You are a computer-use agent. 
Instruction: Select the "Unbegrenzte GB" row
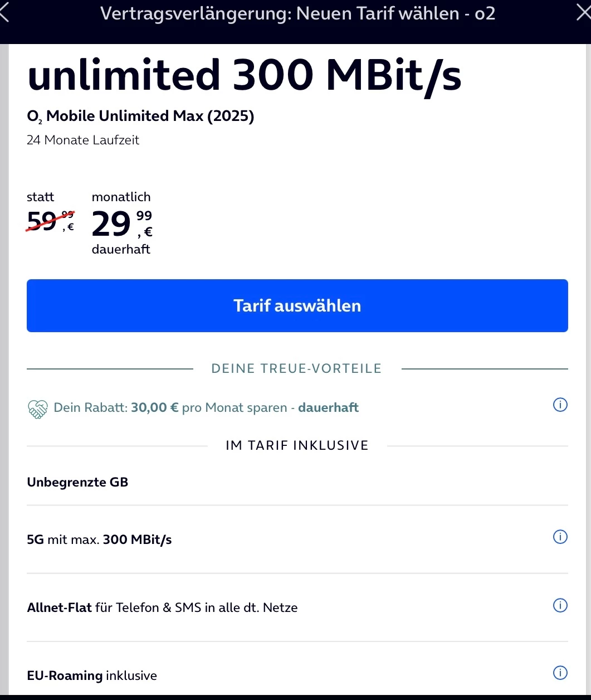tap(77, 482)
